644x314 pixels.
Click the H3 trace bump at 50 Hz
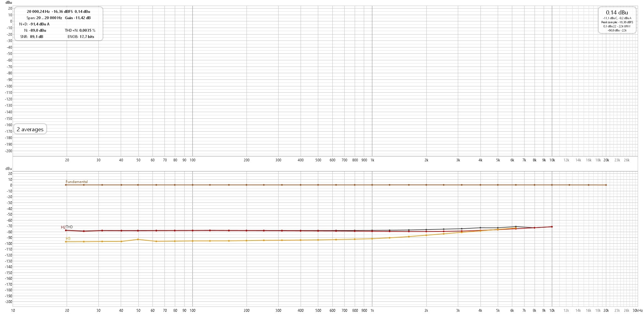[138, 239]
